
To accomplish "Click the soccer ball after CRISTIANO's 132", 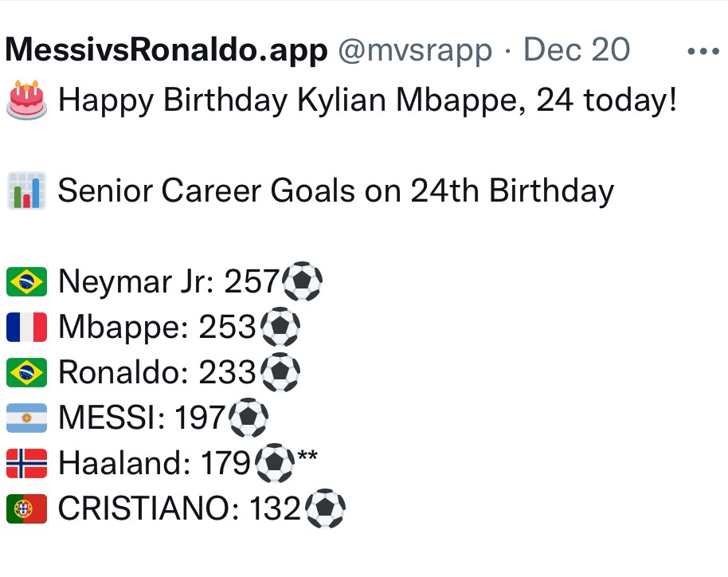I will [x=326, y=508].
